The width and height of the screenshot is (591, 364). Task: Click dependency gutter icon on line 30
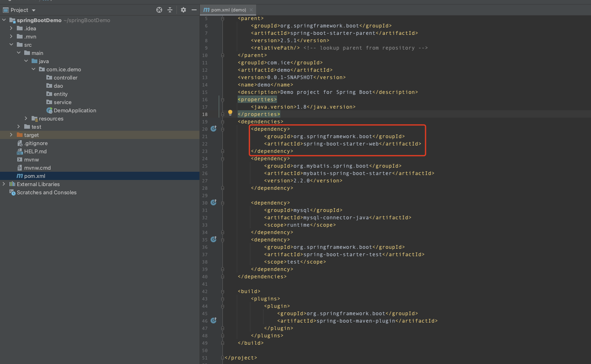[213, 202]
